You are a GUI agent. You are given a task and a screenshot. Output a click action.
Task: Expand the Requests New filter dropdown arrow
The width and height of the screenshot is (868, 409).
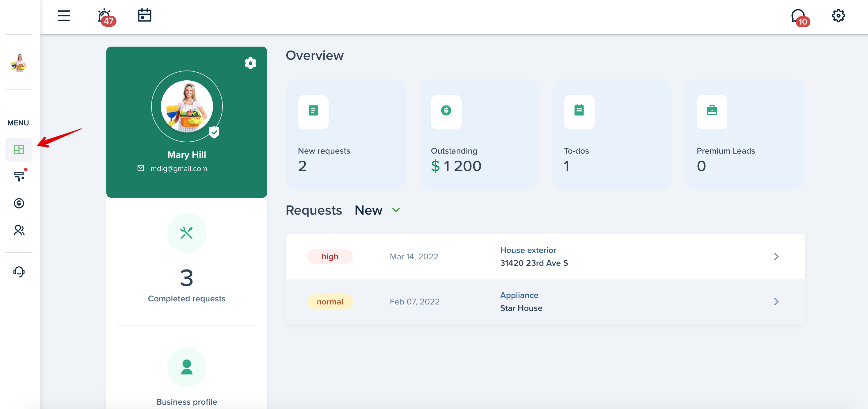[396, 210]
